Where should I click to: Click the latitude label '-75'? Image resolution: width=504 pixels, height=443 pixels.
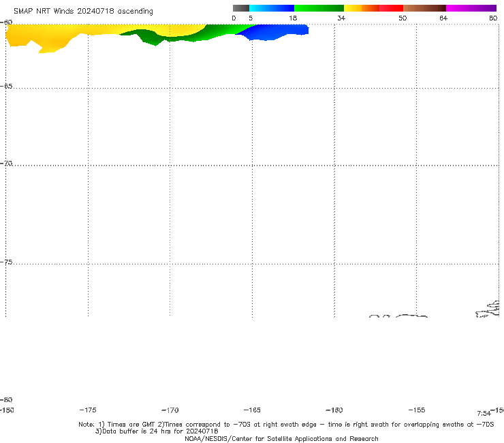[6, 262]
